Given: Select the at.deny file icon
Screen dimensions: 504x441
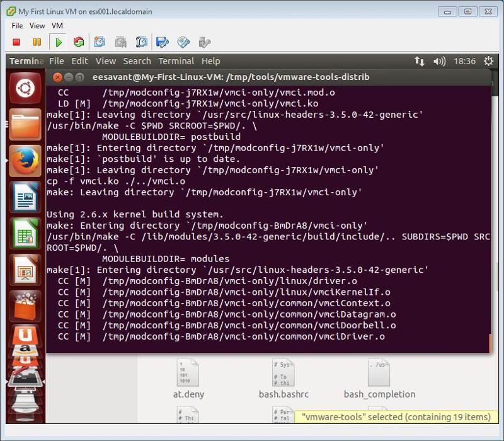Looking at the screenshot, I should coord(188,372).
